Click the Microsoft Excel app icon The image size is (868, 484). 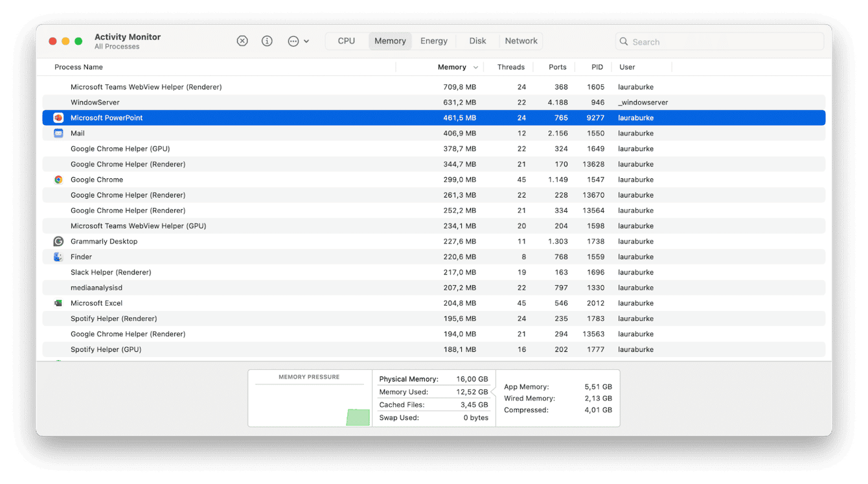pyautogui.click(x=58, y=303)
